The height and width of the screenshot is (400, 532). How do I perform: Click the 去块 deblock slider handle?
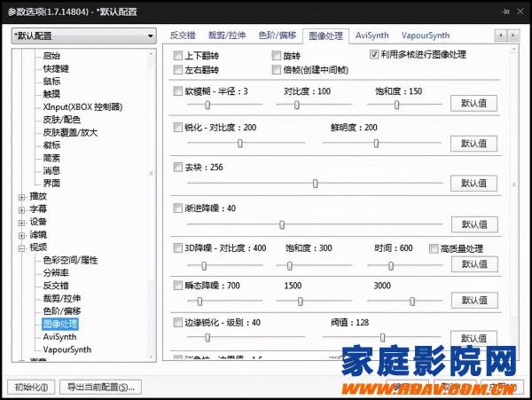pyautogui.click(x=316, y=184)
